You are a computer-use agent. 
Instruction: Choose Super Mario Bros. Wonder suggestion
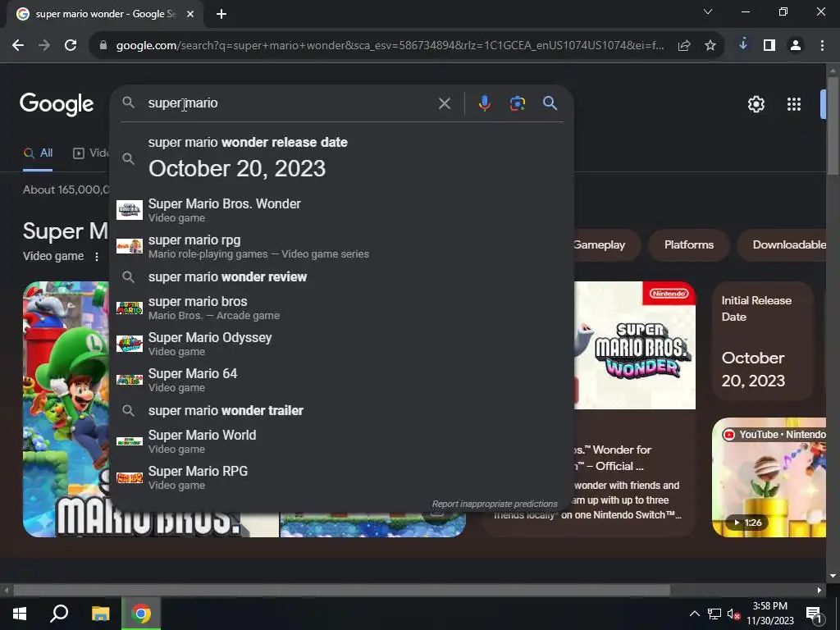pos(342,210)
